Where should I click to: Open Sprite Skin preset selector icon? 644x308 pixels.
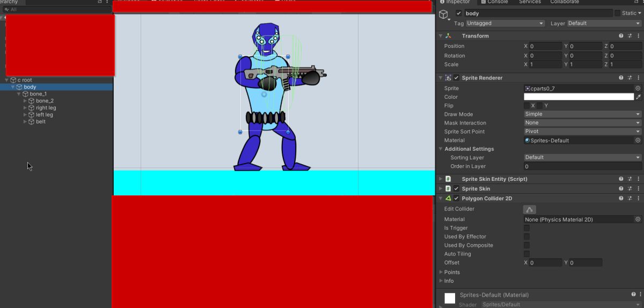tap(630, 189)
